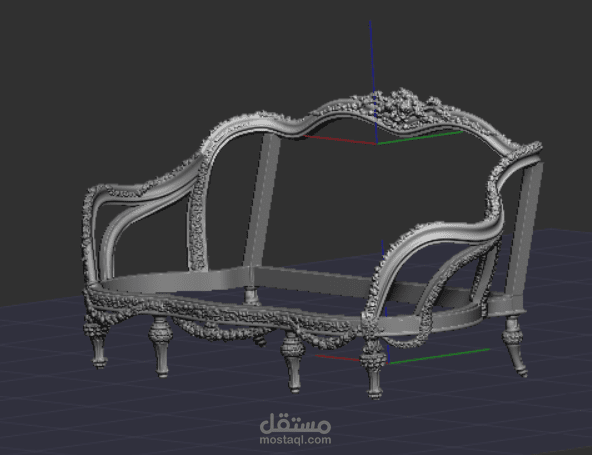The width and height of the screenshot is (592, 455).
Task: Select the upper gizmo's green axis line
Action: pyautogui.click(x=420, y=137)
